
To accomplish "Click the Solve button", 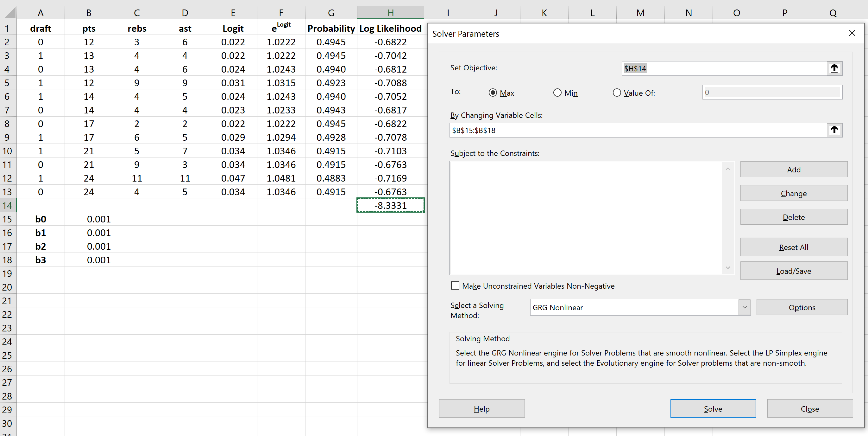I will coord(713,409).
